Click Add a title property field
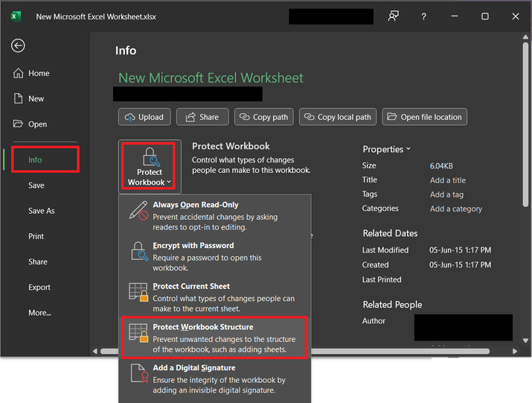The width and height of the screenshot is (532, 403). click(x=448, y=180)
